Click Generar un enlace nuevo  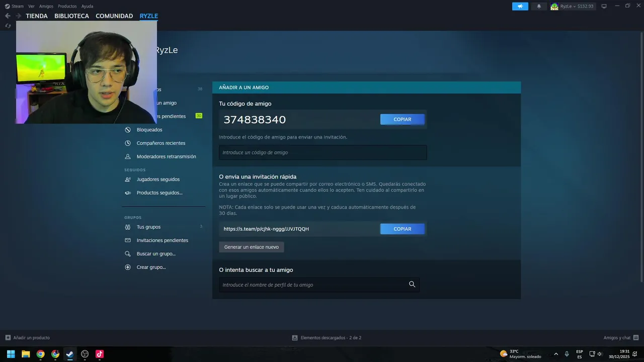pyautogui.click(x=252, y=247)
